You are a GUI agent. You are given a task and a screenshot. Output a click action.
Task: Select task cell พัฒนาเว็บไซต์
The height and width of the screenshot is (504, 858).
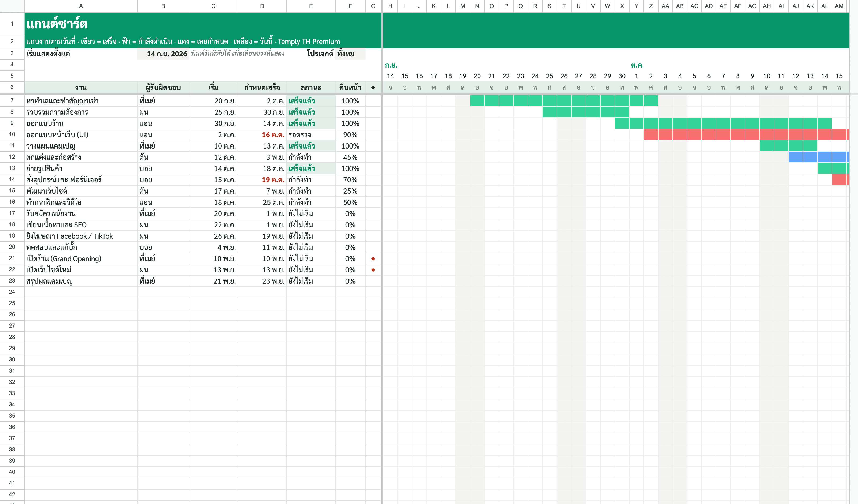pyautogui.click(x=81, y=191)
